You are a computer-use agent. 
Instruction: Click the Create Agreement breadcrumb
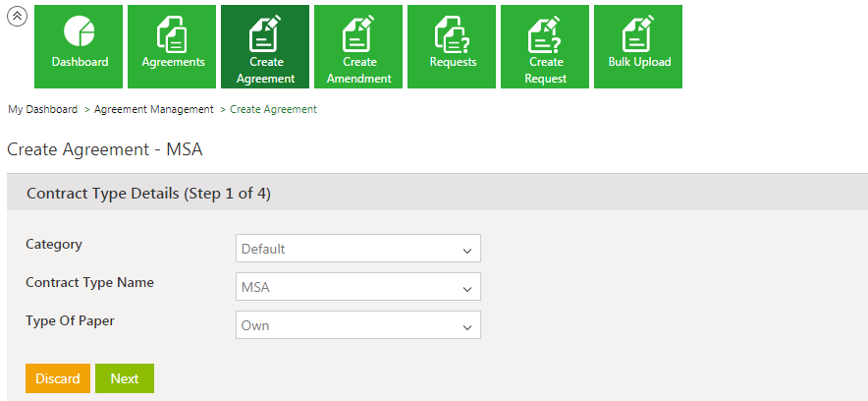273,110
